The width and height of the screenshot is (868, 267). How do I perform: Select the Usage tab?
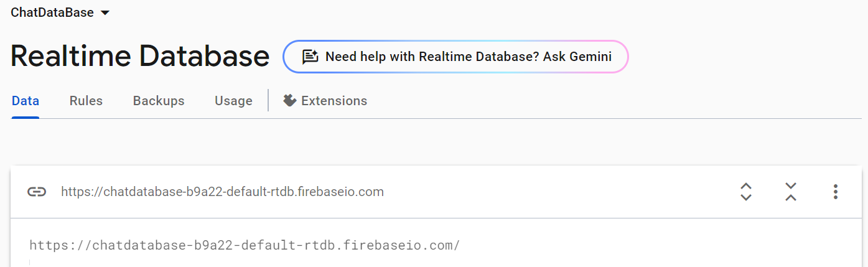[x=233, y=101]
